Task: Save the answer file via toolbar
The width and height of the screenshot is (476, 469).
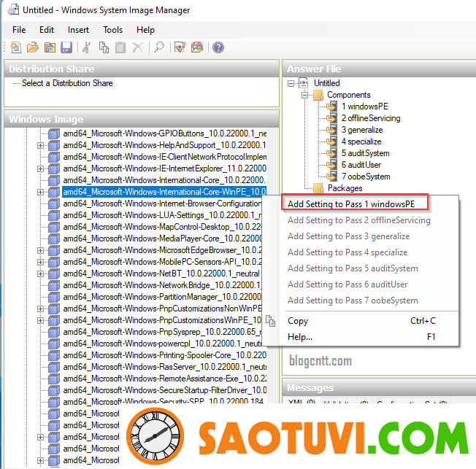Action: (66, 47)
